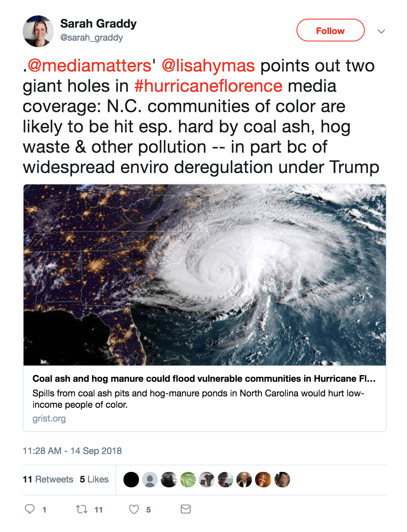Screen dimensions: 407x532
Task: Open the @mediamatters mention link
Action: [89, 66]
